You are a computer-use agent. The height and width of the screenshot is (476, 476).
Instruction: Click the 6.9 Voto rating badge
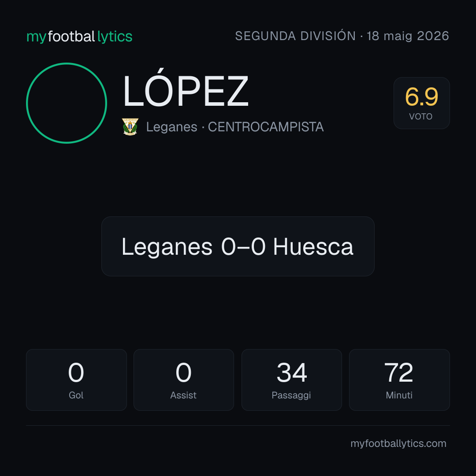pyautogui.click(x=422, y=103)
